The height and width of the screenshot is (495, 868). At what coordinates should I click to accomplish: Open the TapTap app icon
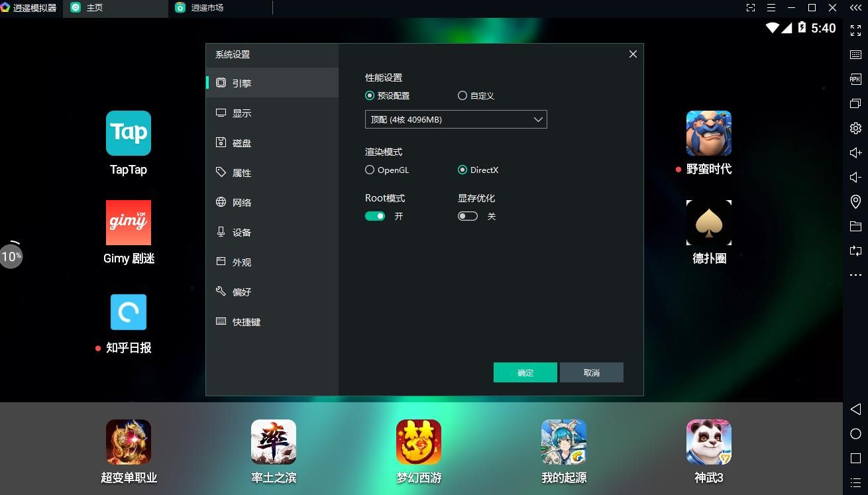tap(129, 133)
